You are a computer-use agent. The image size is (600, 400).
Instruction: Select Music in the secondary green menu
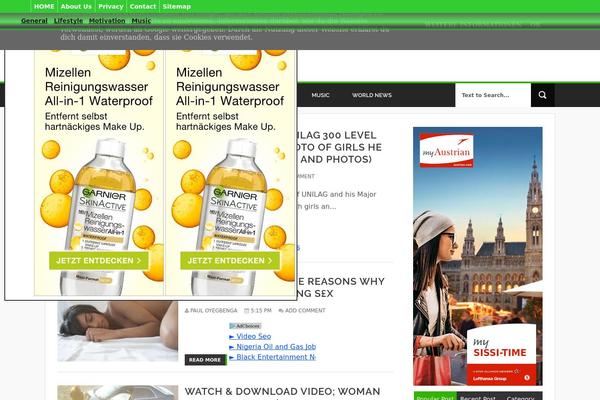coord(141,21)
